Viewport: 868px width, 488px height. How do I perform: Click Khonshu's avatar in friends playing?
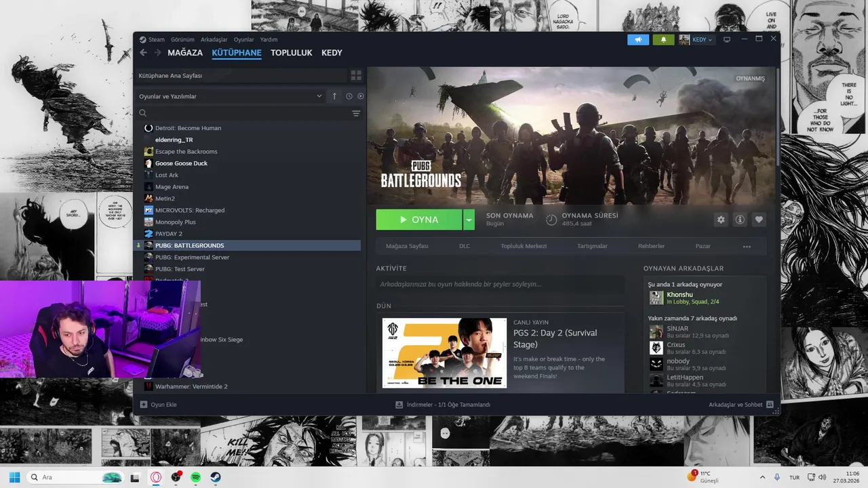tap(656, 298)
